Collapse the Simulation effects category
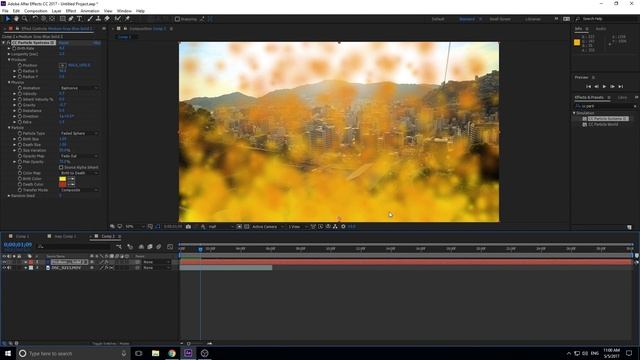640x360 pixels. point(574,113)
